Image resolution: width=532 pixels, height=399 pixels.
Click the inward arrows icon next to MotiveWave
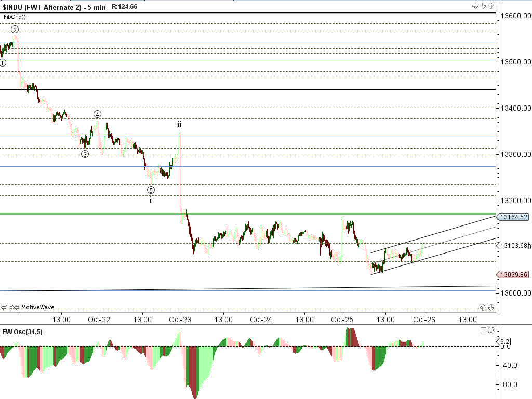[x=14, y=308]
